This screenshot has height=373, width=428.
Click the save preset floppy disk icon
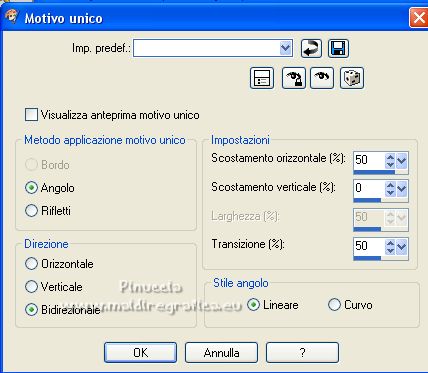click(338, 49)
